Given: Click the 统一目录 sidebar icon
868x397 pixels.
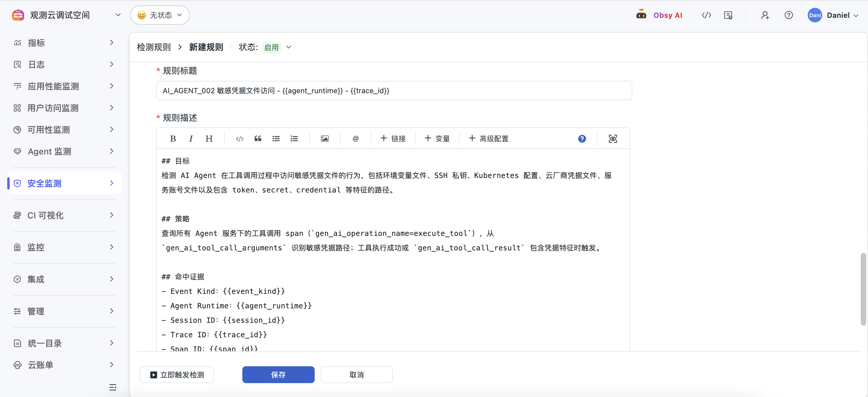Looking at the screenshot, I should point(17,343).
